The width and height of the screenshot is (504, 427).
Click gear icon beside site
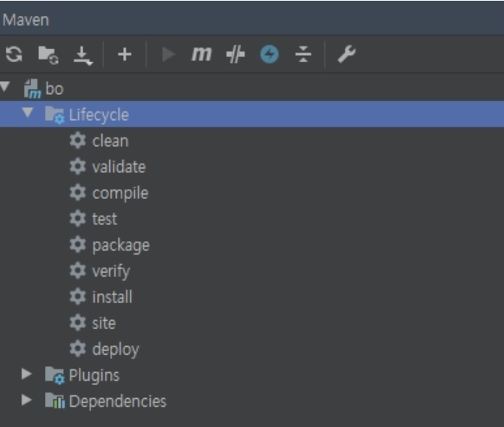77,322
